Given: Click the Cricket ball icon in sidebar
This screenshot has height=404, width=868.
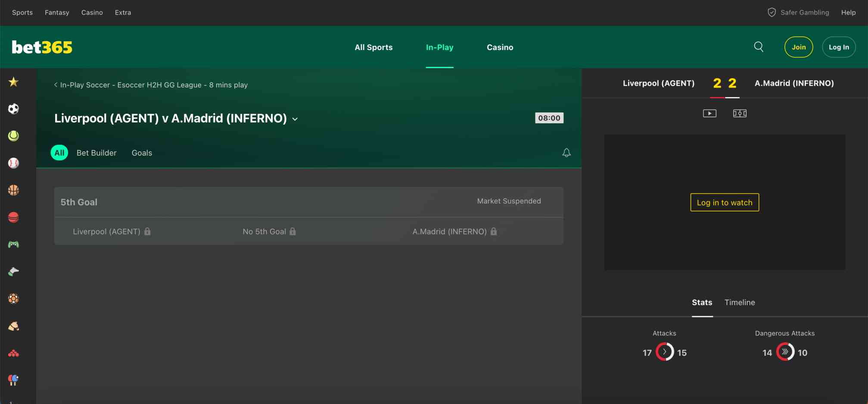Looking at the screenshot, I should 13,217.
